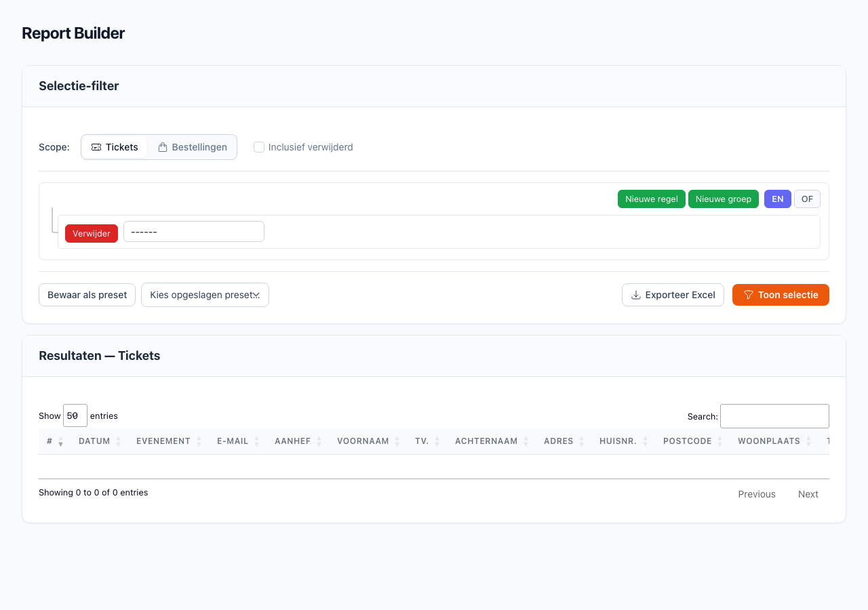Sort by the # column arrows

(60, 441)
